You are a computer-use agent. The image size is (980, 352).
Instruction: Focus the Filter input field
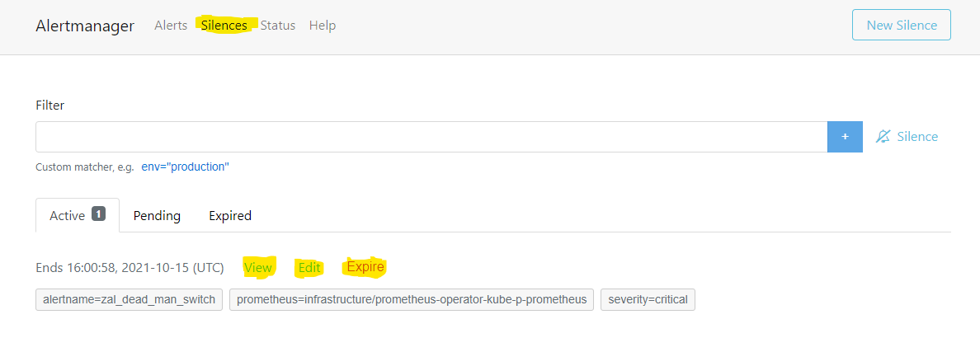click(x=431, y=137)
